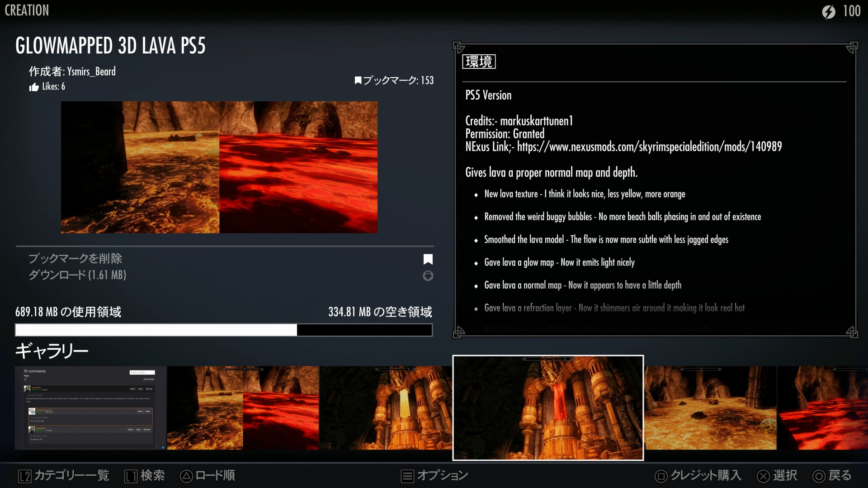
Task: Click the circle back button icon
Action: 819,476
